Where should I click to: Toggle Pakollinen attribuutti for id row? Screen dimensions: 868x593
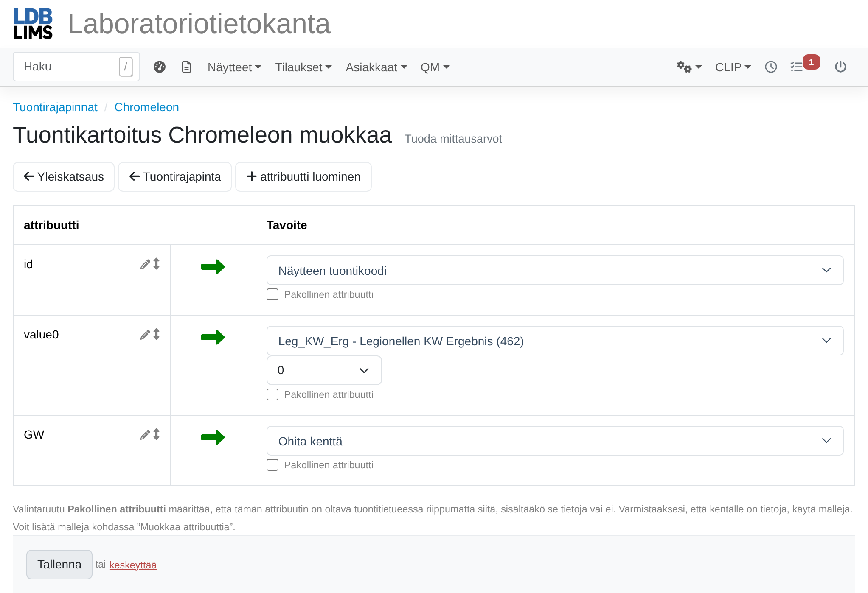(272, 294)
